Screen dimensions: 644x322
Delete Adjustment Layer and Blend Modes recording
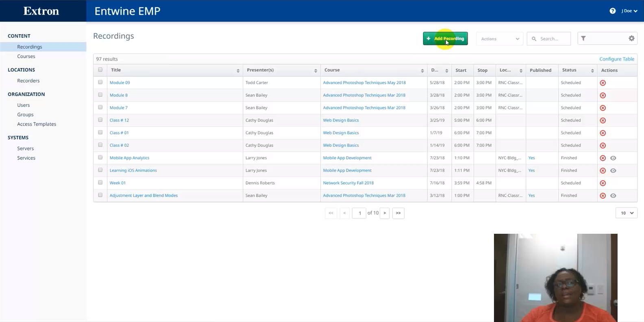(603, 196)
